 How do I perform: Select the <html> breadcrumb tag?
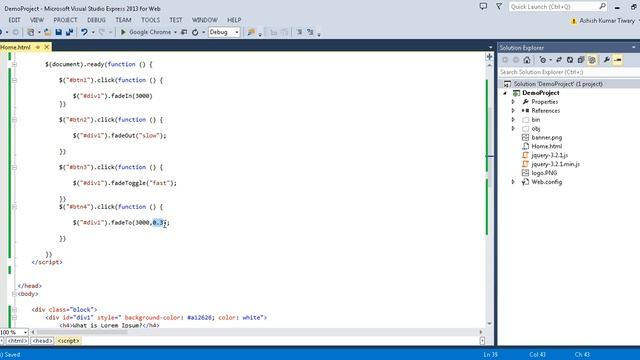[17, 341]
